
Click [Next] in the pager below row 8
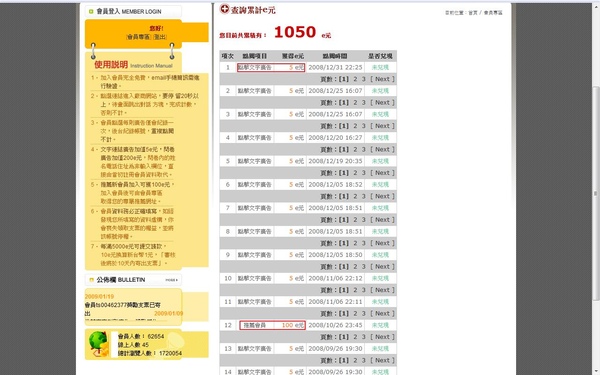click(x=382, y=243)
